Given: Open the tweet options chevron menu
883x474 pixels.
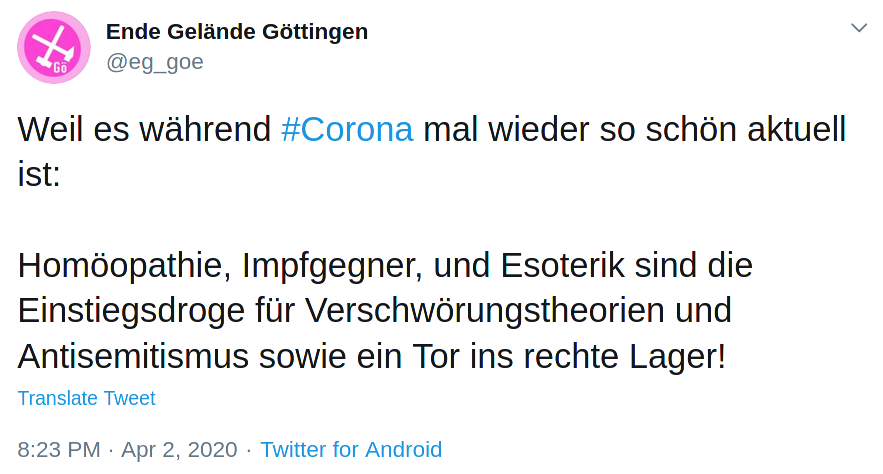Looking at the screenshot, I should [859, 28].
